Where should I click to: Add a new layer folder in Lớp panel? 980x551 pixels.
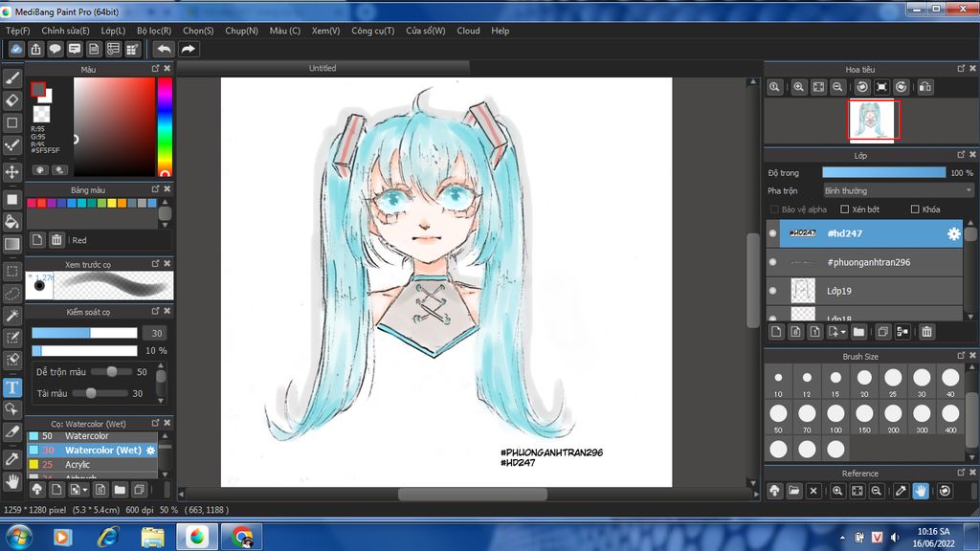click(x=858, y=332)
